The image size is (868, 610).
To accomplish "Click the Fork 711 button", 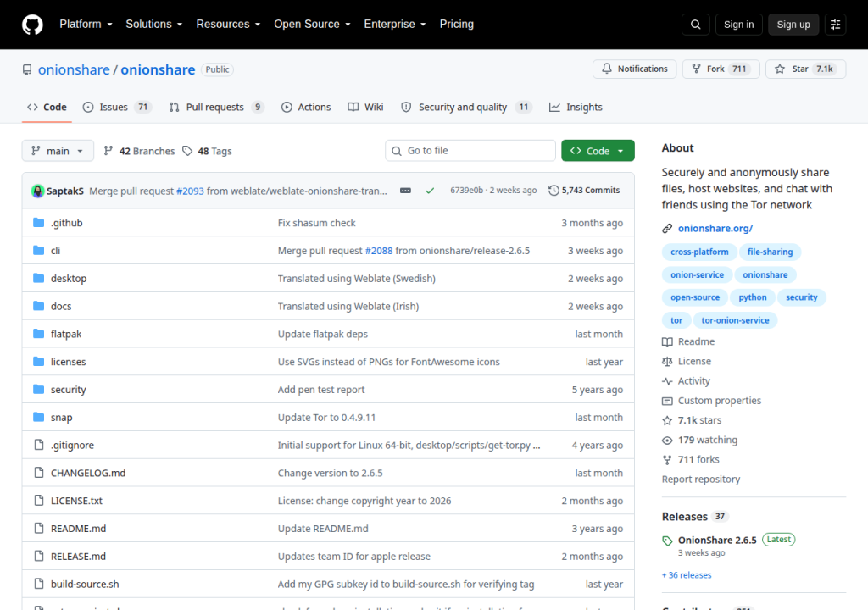I will click(x=721, y=69).
